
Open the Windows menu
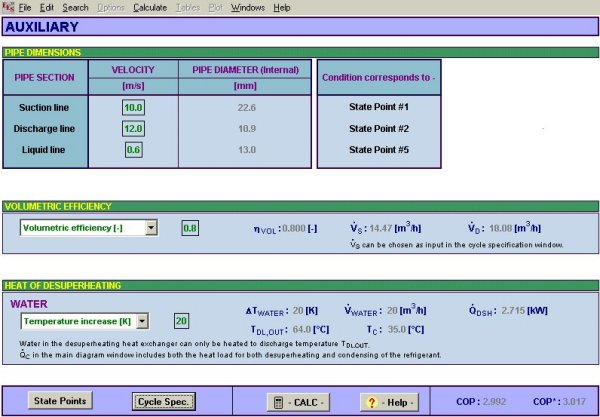click(248, 8)
